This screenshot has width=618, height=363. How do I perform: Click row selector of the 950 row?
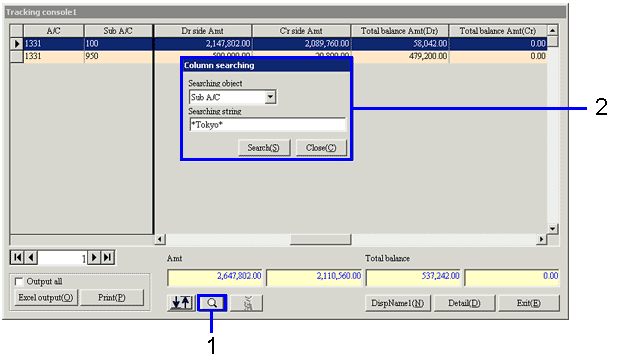(17, 56)
